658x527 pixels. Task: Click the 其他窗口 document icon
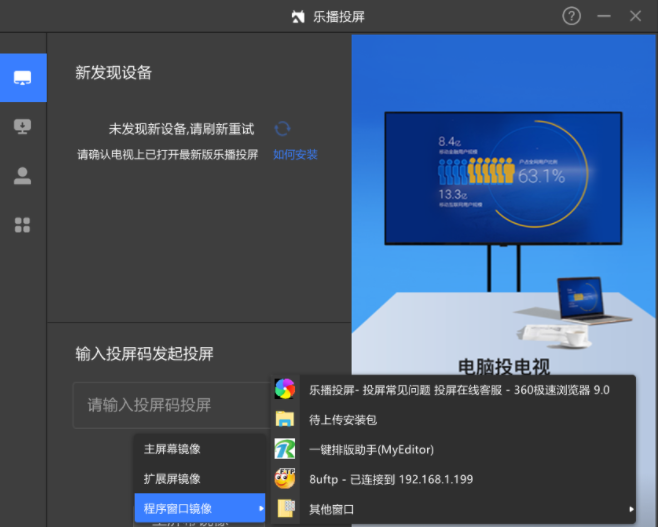click(286, 509)
